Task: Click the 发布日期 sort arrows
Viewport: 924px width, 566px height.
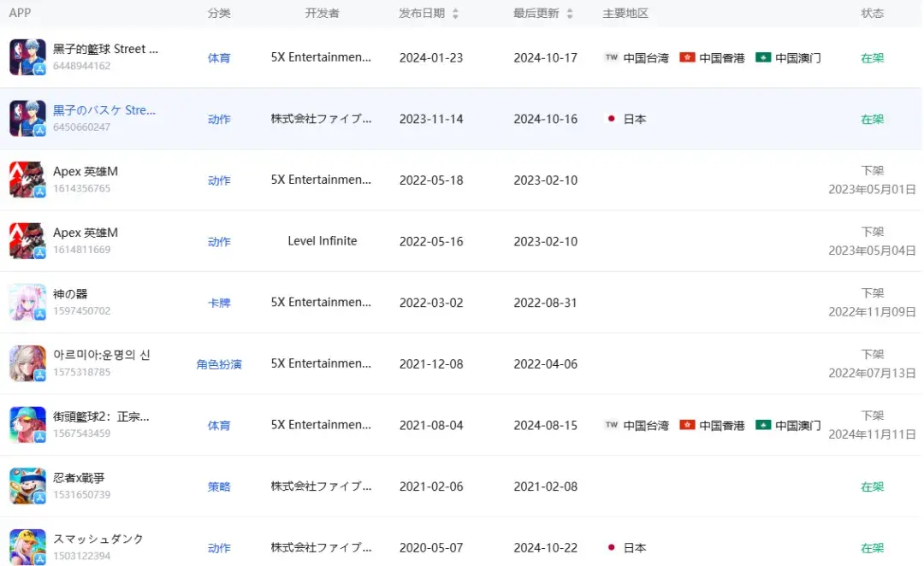Action: pos(456,13)
